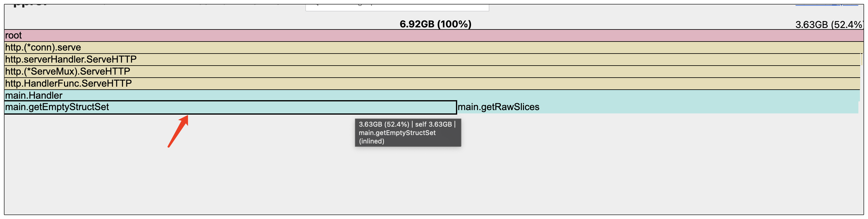Click the root frame in flame graph

(x=433, y=35)
